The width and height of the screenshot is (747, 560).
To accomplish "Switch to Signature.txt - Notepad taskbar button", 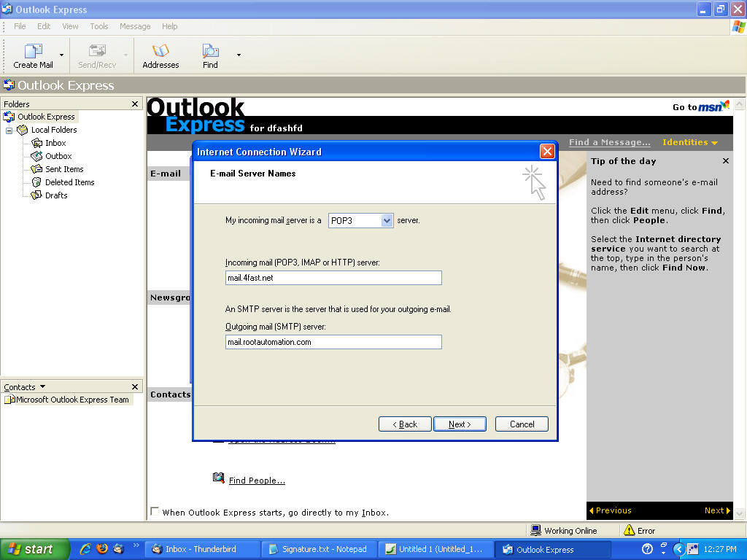I will point(319,549).
